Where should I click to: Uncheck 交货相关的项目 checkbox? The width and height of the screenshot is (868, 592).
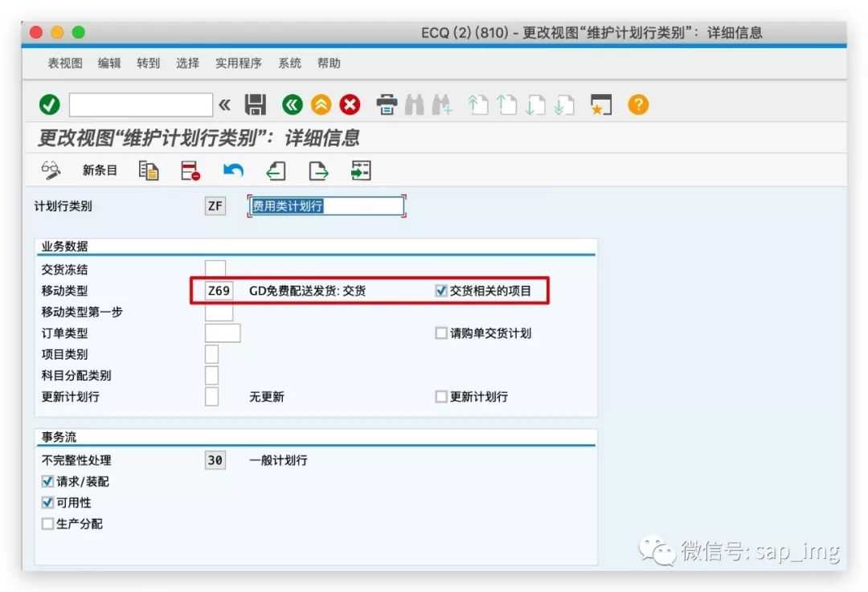click(x=441, y=291)
